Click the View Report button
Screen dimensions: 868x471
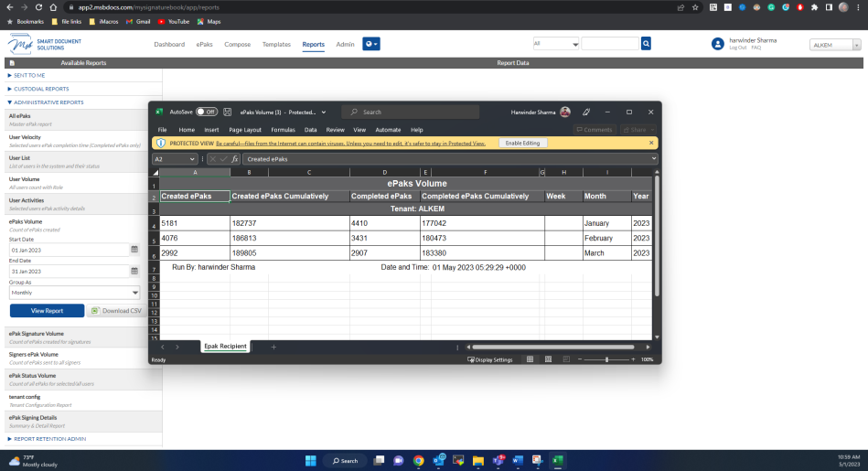[47, 311]
